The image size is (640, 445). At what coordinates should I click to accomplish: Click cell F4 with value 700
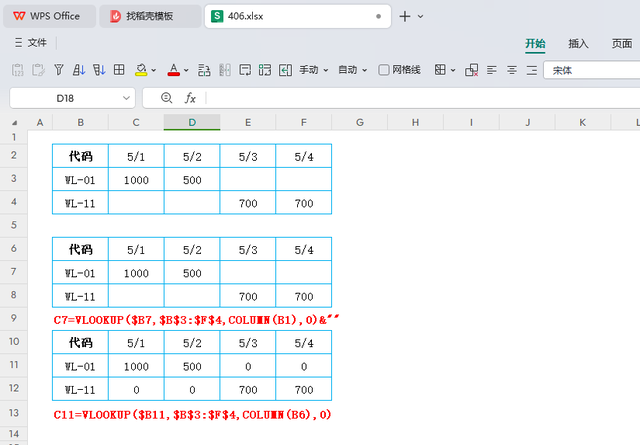click(304, 202)
